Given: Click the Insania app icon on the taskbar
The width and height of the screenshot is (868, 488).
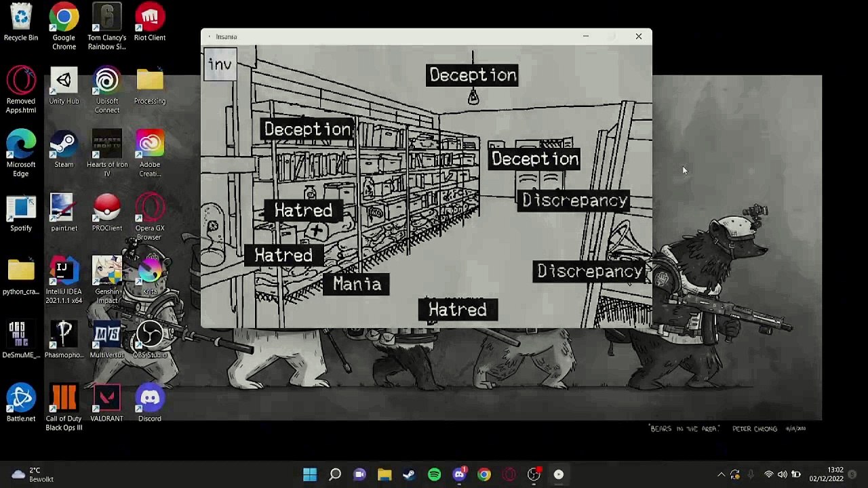Looking at the screenshot, I should [x=558, y=474].
